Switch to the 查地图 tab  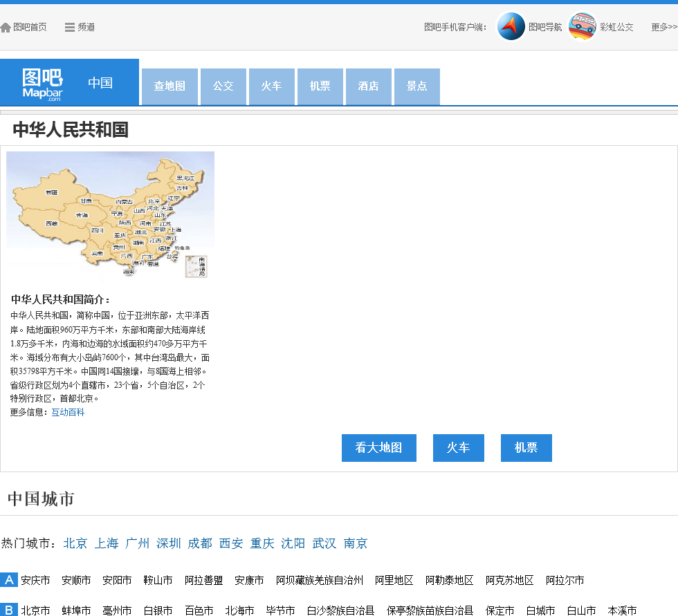click(169, 86)
